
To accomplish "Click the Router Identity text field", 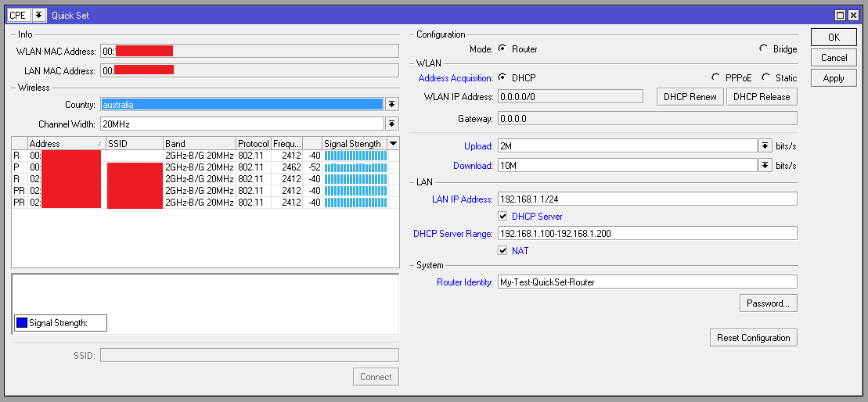I will (646, 282).
